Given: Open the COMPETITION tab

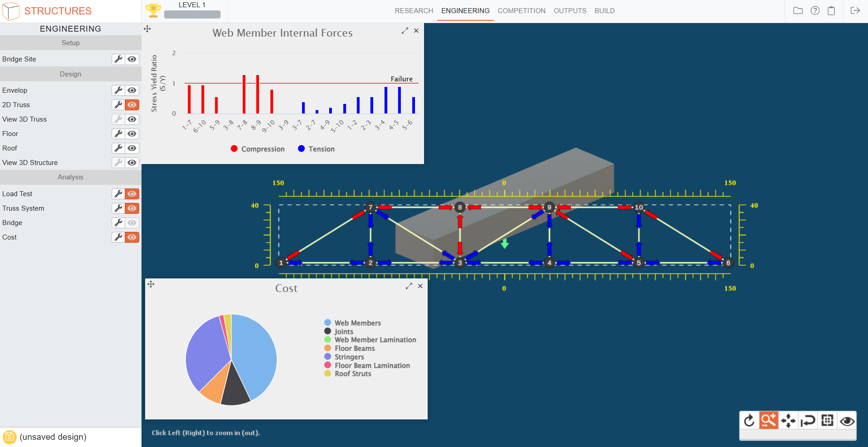Looking at the screenshot, I should pyautogui.click(x=521, y=11).
